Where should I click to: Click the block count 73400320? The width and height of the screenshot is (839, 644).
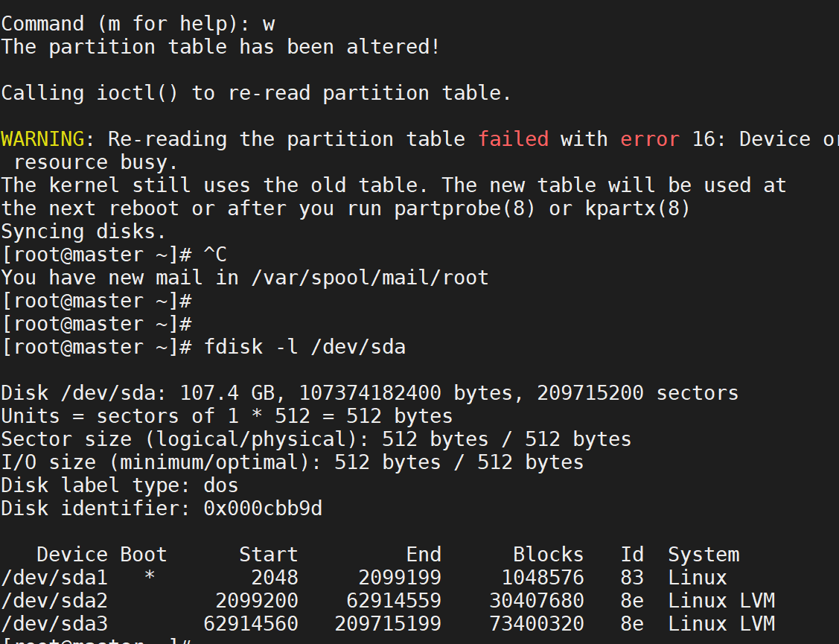click(537, 624)
